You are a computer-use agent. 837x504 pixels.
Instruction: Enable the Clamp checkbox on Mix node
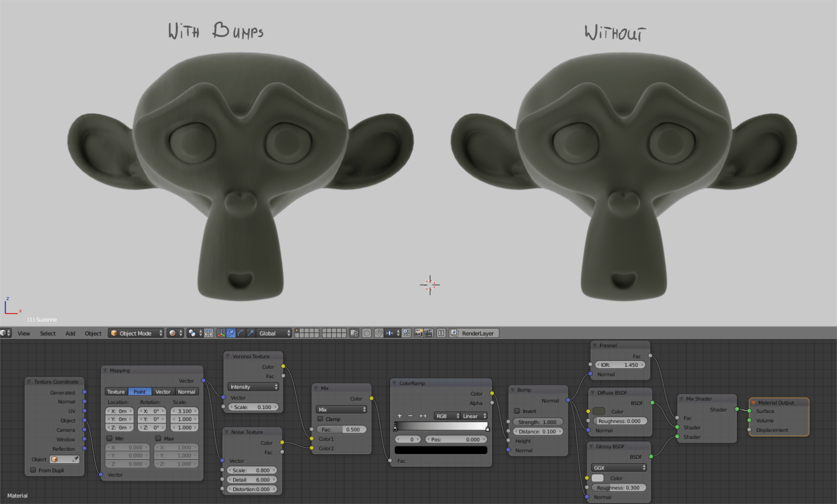coord(320,419)
